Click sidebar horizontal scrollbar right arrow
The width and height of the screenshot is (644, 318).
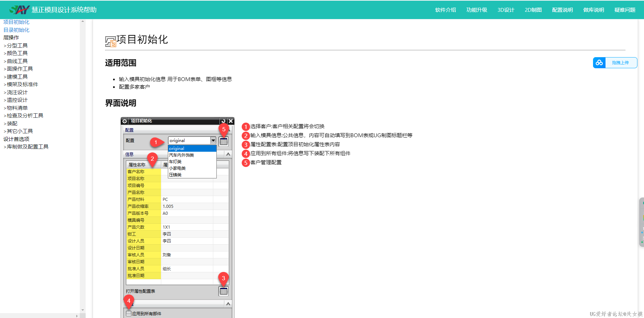pos(77,316)
